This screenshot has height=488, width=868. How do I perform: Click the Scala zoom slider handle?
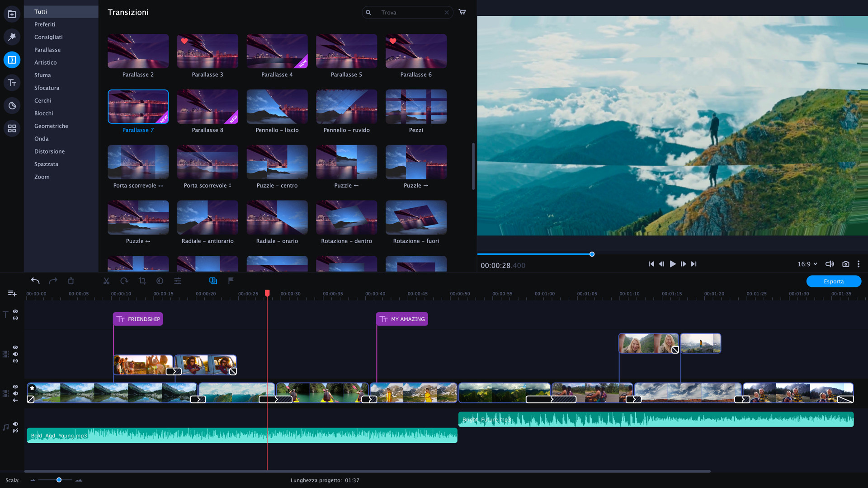[x=59, y=480]
